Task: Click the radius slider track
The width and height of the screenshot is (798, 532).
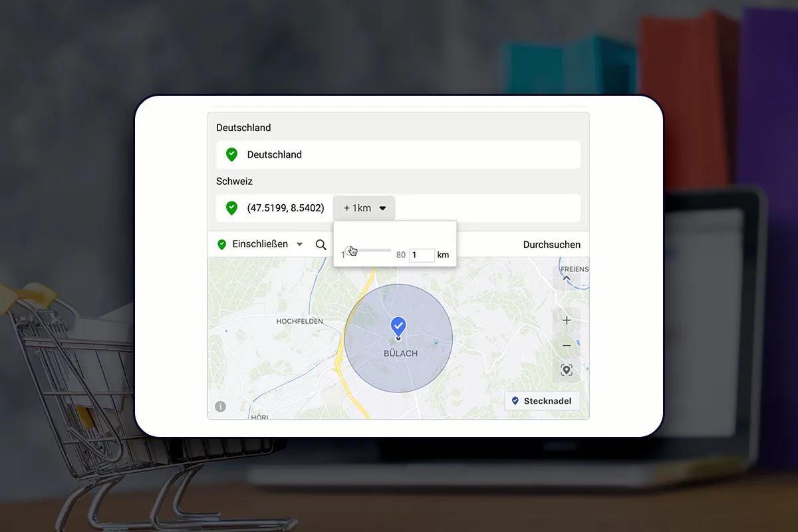Action: [370, 250]
